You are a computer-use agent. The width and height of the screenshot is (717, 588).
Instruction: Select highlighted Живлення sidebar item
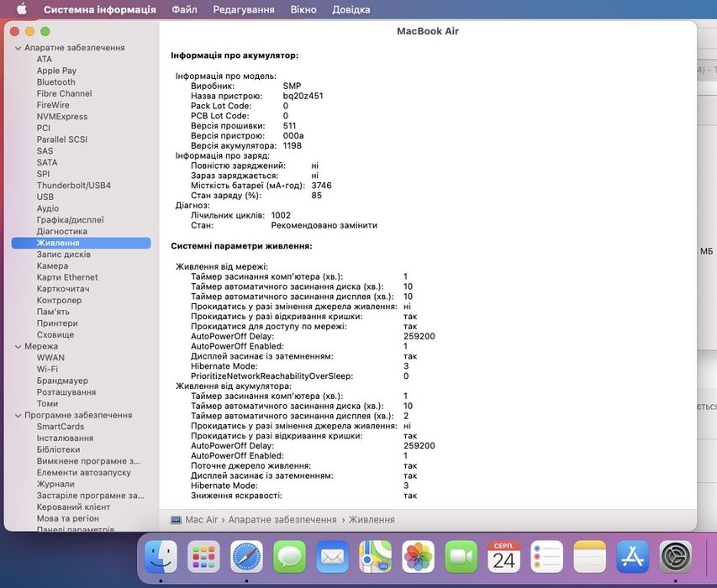(x=81, y=243)
